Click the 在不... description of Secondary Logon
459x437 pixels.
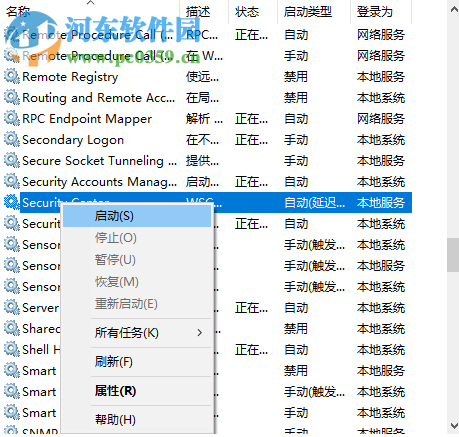pyautogui.click(x=202, y=140)
